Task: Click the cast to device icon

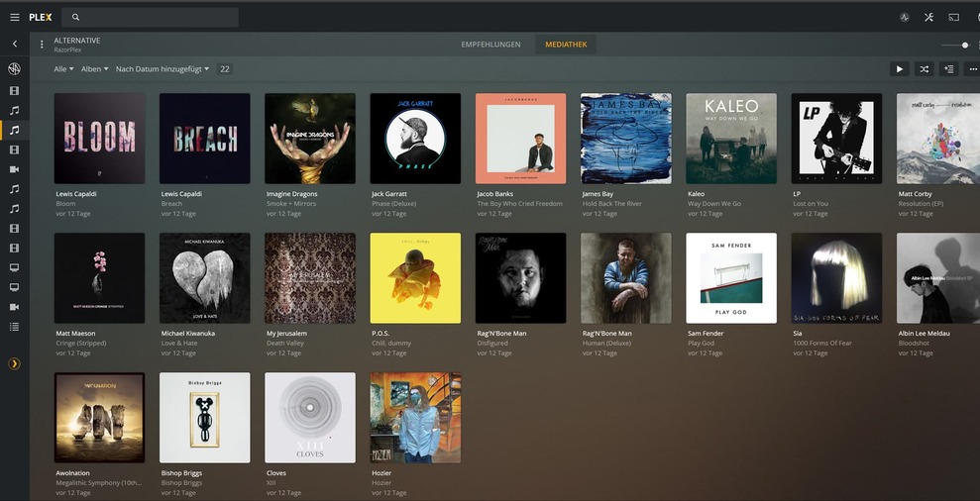Action: coord(954,18)
